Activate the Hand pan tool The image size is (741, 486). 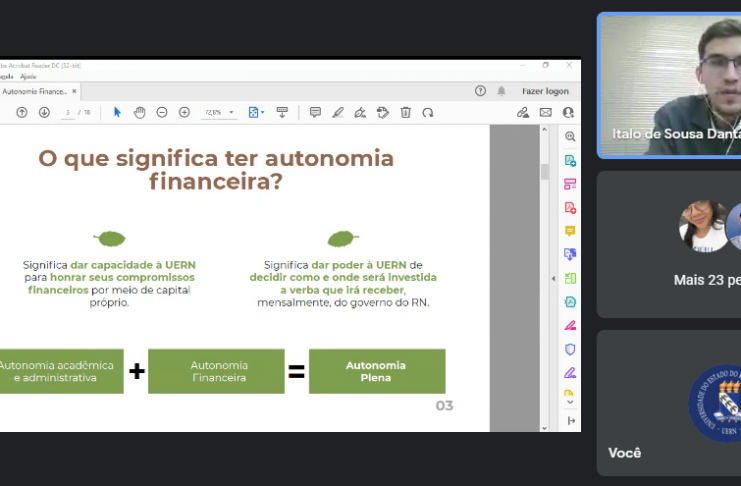(x=139, y=113)
